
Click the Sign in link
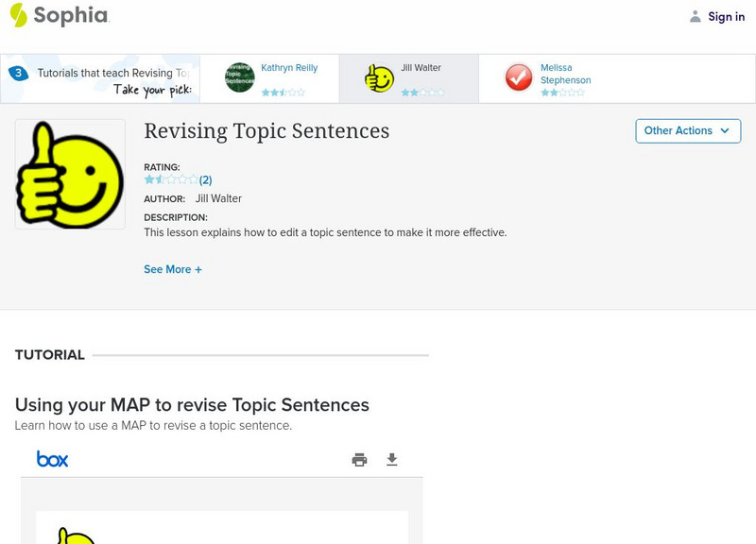(x=726, y=16)
